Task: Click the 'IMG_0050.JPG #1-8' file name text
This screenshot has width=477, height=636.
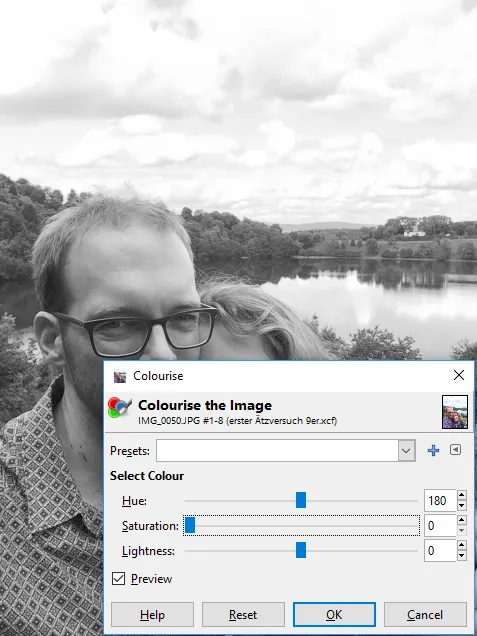Action: (x=180, y=421)
